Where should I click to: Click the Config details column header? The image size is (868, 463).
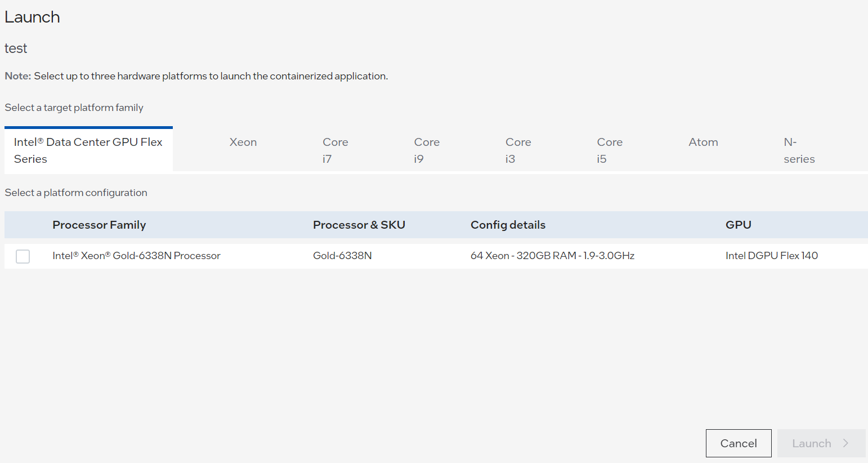(x=508, y=225)
